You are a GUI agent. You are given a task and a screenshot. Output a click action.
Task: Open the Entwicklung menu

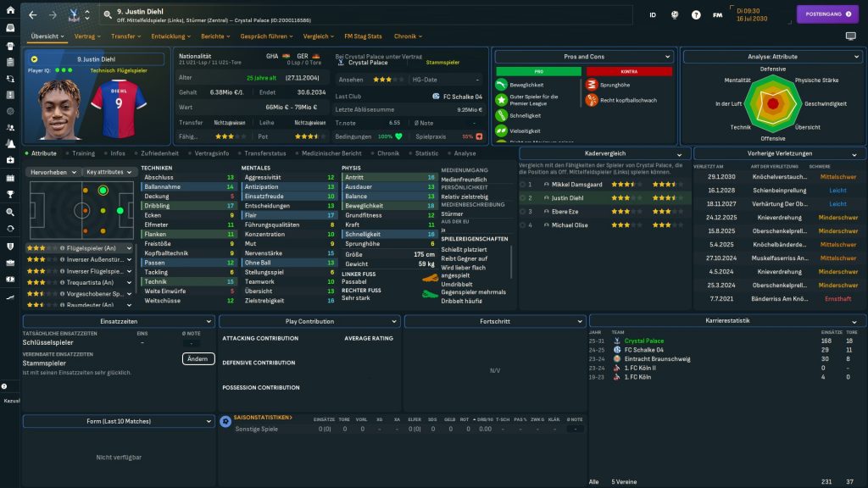(x=172, y=36)
